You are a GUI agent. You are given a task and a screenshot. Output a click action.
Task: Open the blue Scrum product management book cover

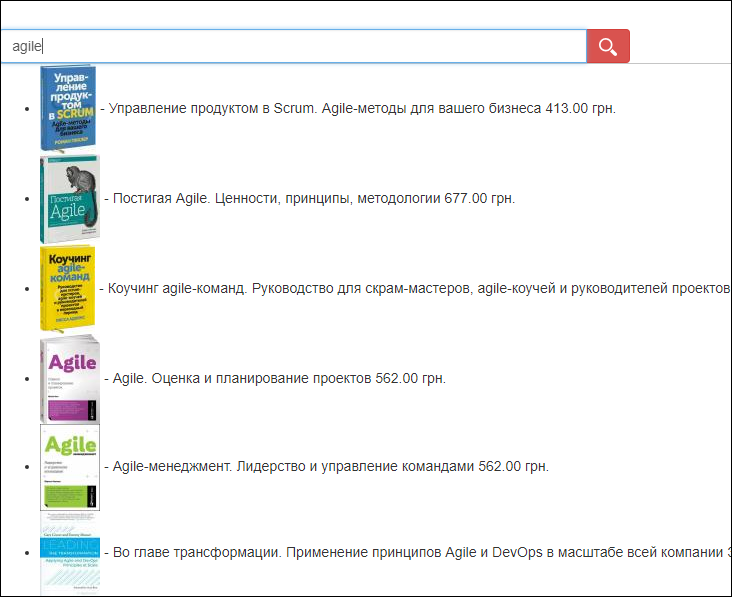pos(67,108)
